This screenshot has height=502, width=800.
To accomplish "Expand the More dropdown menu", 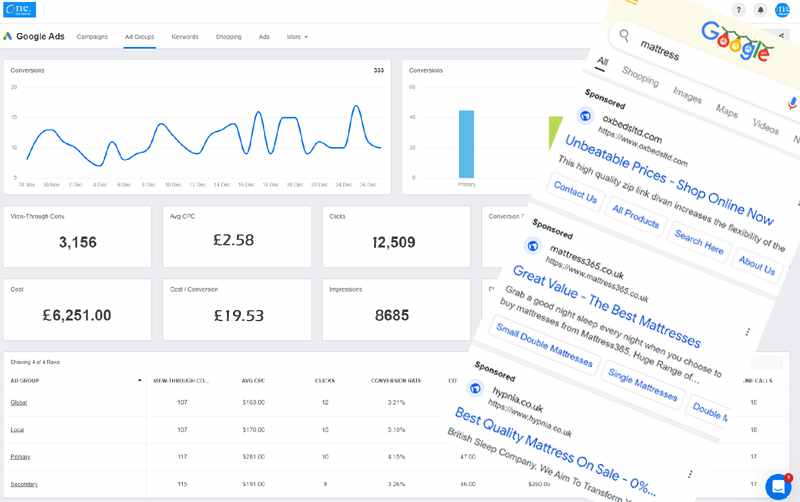I will (297, 37).
